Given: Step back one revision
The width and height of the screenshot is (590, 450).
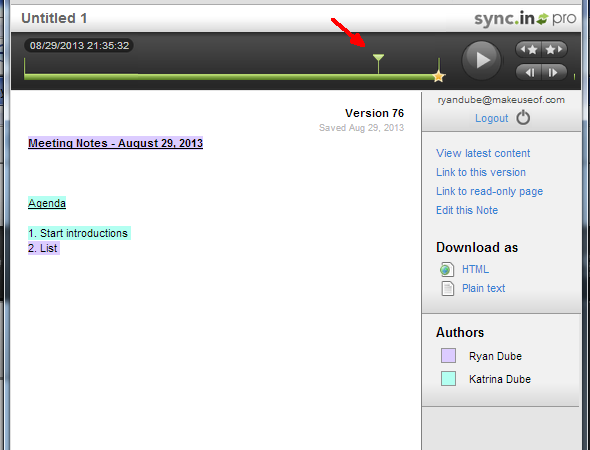Looking at the screenshot, I should coord(528,72).
